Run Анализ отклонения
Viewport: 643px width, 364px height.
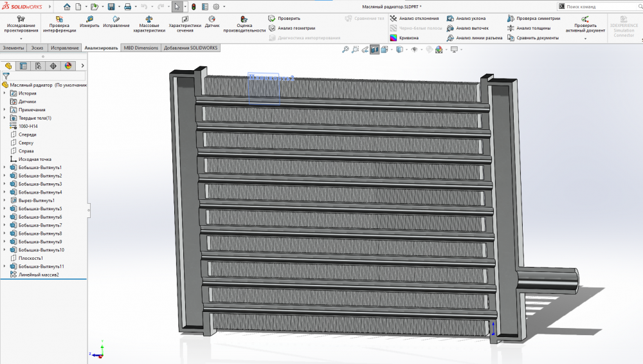[415, 19]
